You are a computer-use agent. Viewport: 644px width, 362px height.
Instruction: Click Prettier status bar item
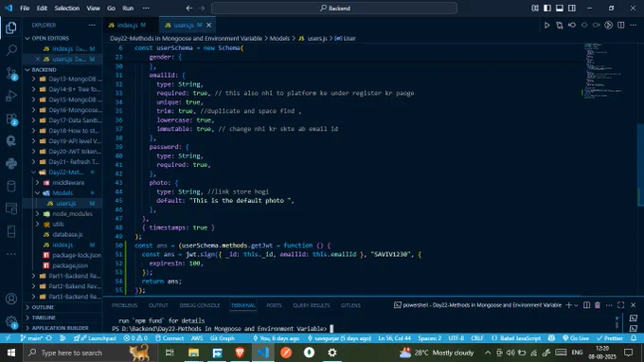(x=610, y=338)
